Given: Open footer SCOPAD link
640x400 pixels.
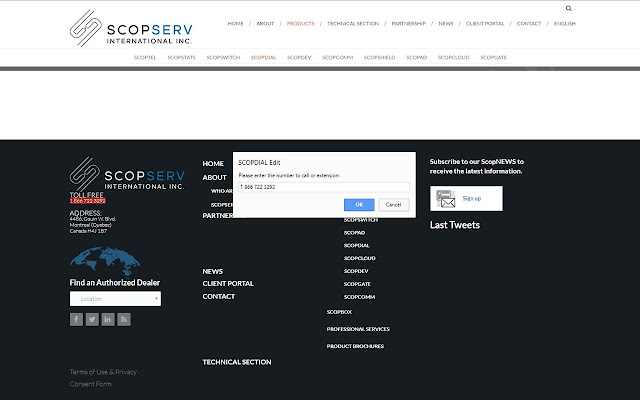Looking at the screenshot, I should tap(354, 233).
